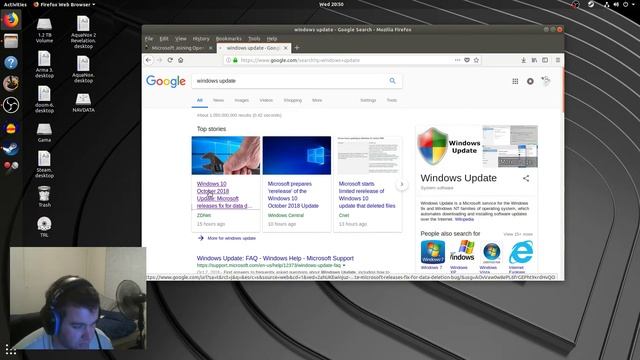
Task: Open Windows Central 'rerelease' story link
Action: (x=293, y=195)
